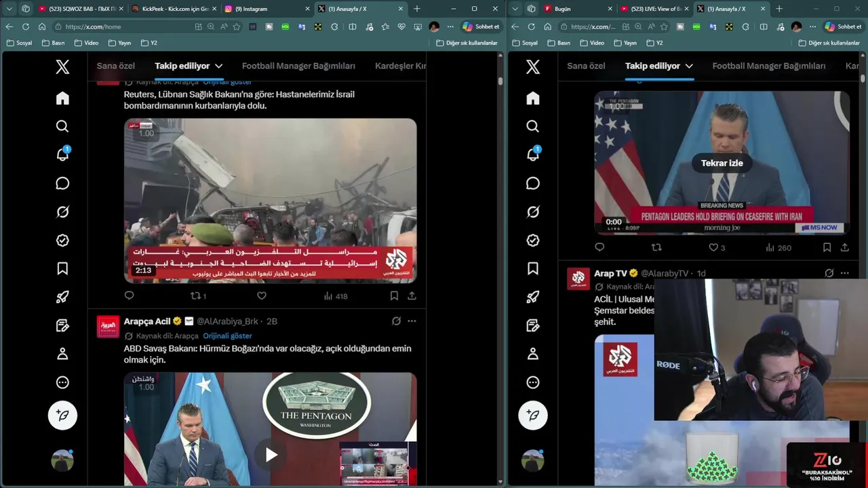
Task: Open Edge settings menu dots, left browser
Action: [450, 26]
